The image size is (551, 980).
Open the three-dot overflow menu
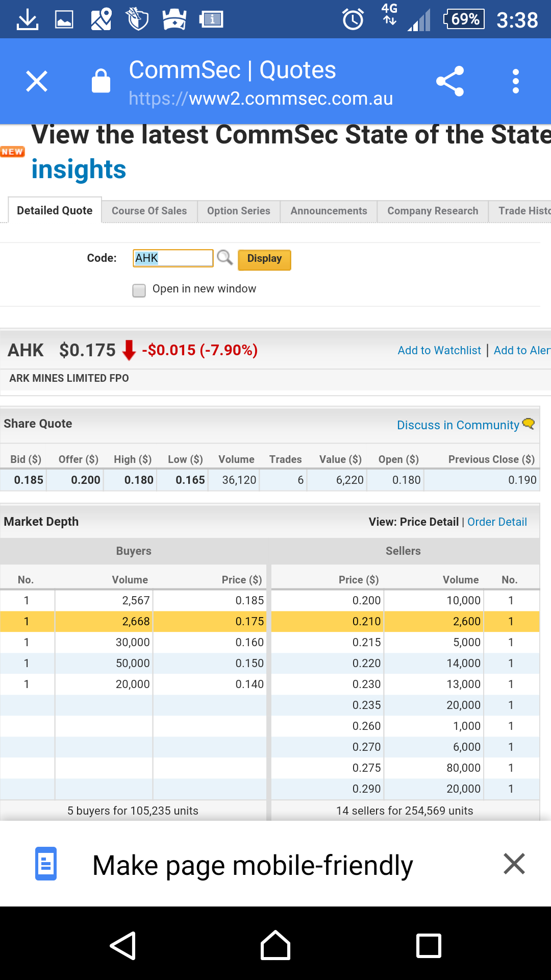[516, 81]
